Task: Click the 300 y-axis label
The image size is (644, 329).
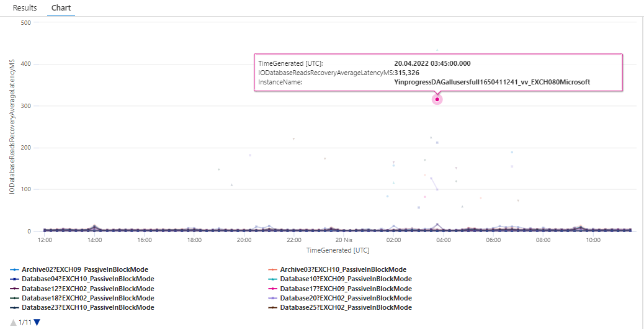Action: point(25,106)
